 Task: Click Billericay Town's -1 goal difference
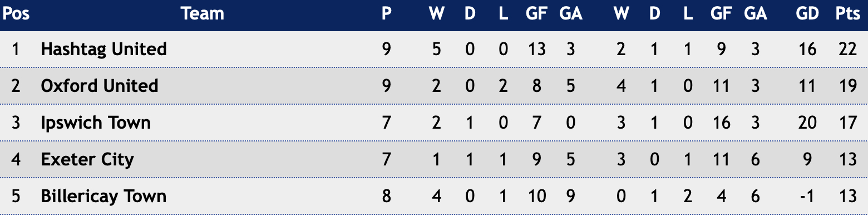pos(807,196)
